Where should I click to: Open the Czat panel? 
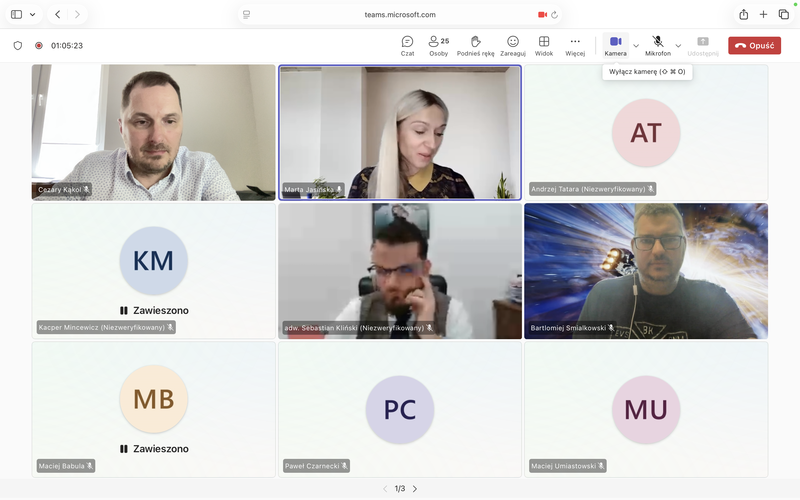coord(407,45)
